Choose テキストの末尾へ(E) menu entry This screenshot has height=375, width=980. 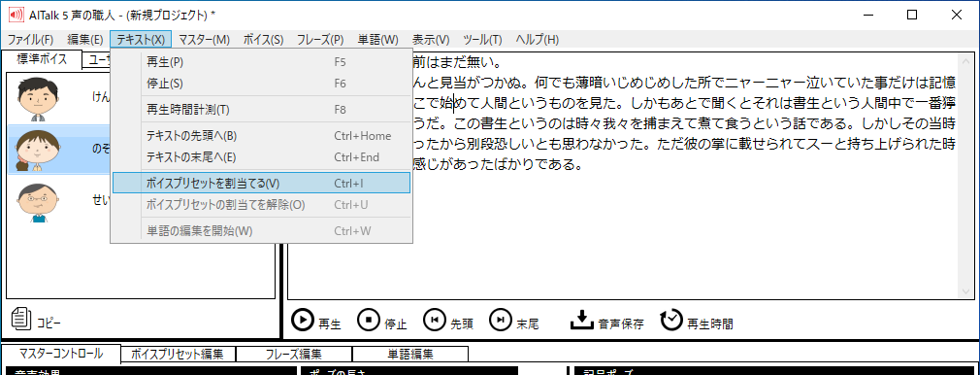click(261, 157)
